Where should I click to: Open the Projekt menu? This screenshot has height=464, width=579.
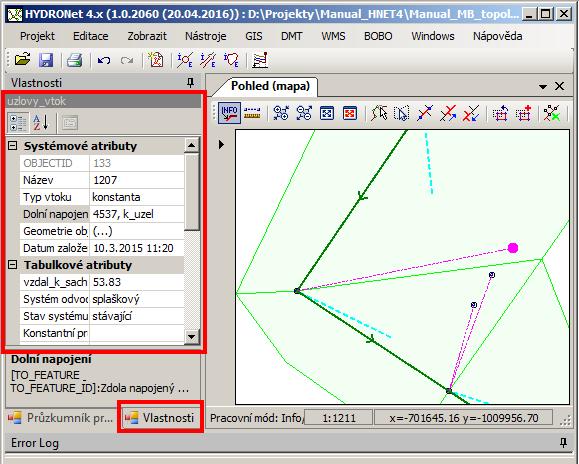[37, 36]
